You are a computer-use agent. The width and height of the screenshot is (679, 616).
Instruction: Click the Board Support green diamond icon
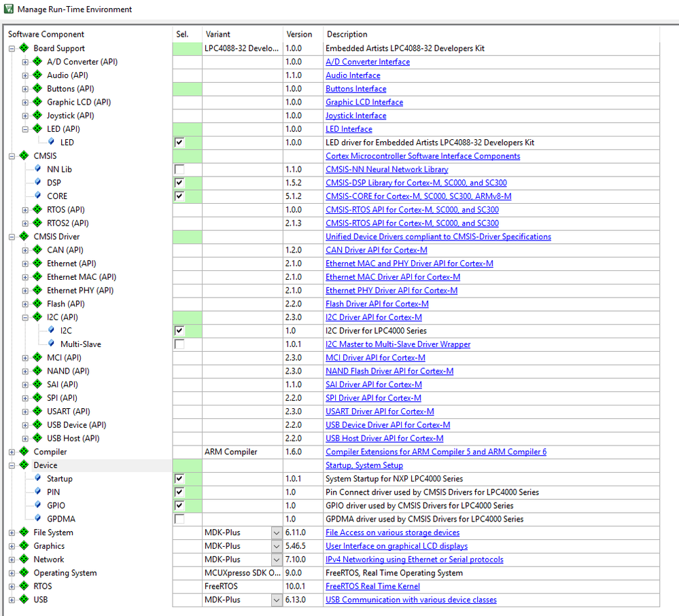[x=24, y=48]
